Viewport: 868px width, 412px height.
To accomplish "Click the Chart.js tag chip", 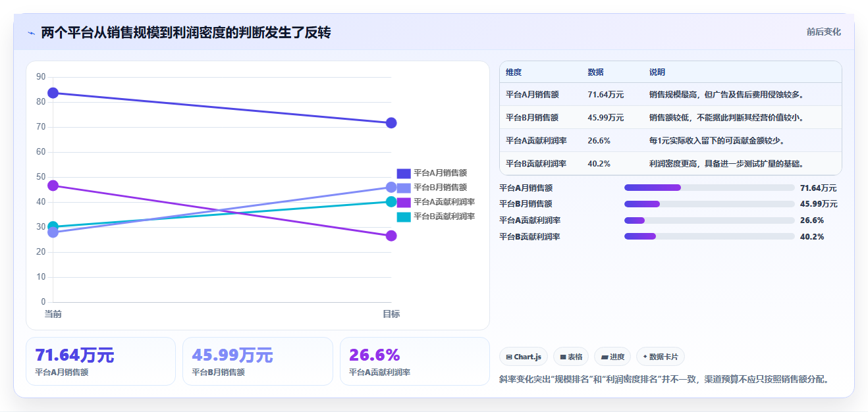I will coord(524,357).
